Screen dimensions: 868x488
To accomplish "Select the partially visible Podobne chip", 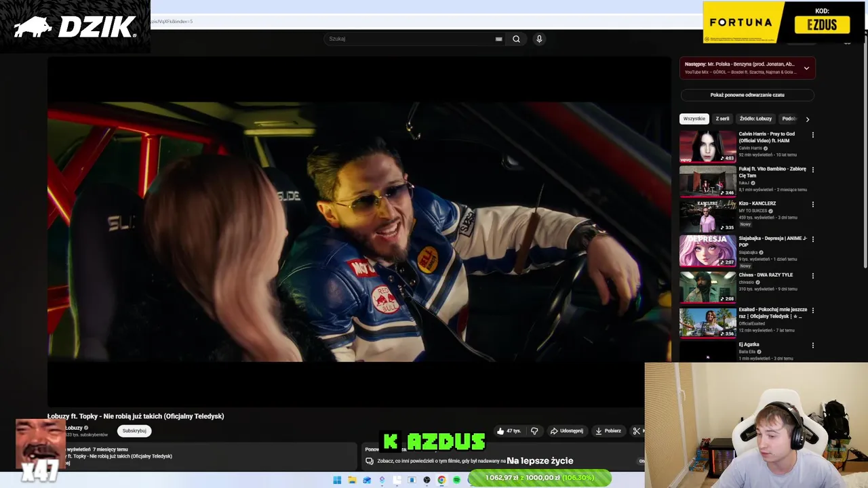I will (x=789, y=119).
